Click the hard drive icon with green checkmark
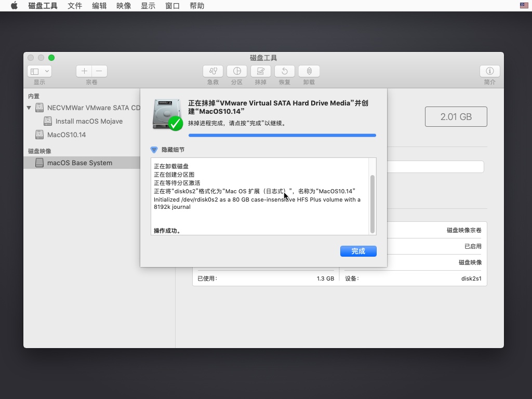532x399 pixels. pyautogui.click(x=168, y=115)
